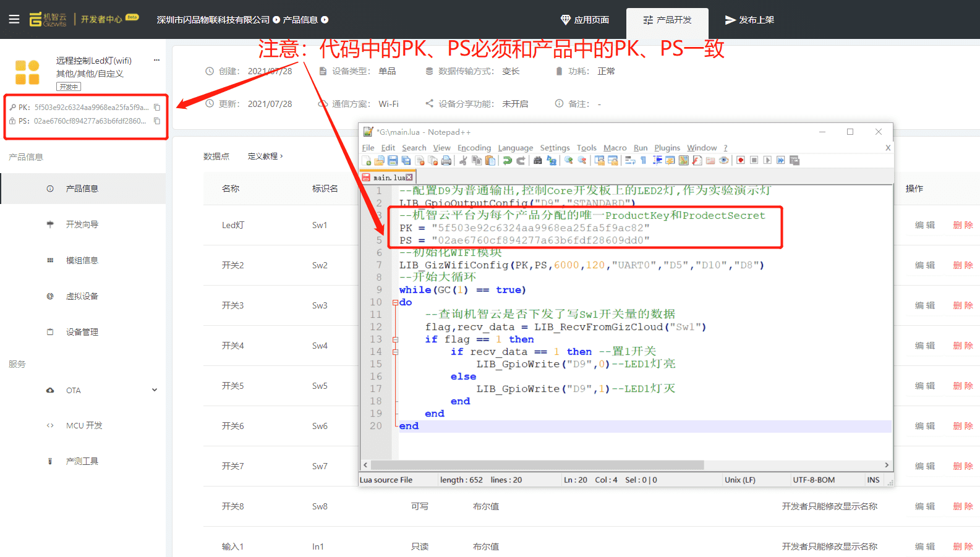Open 开发向导 in the sidebar
This screenshot has height=557, width=980.
tap(83, 224)
